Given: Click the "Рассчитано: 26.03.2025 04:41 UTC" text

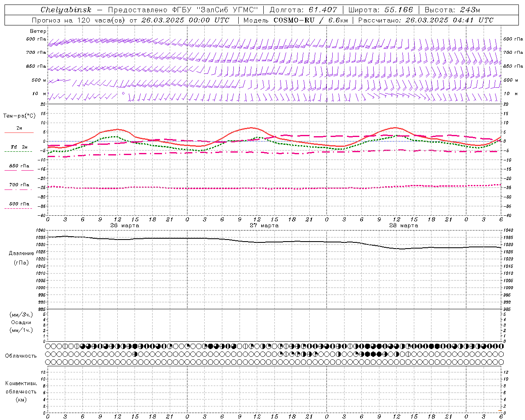Looking at the screenshot, I should point(426,20).
